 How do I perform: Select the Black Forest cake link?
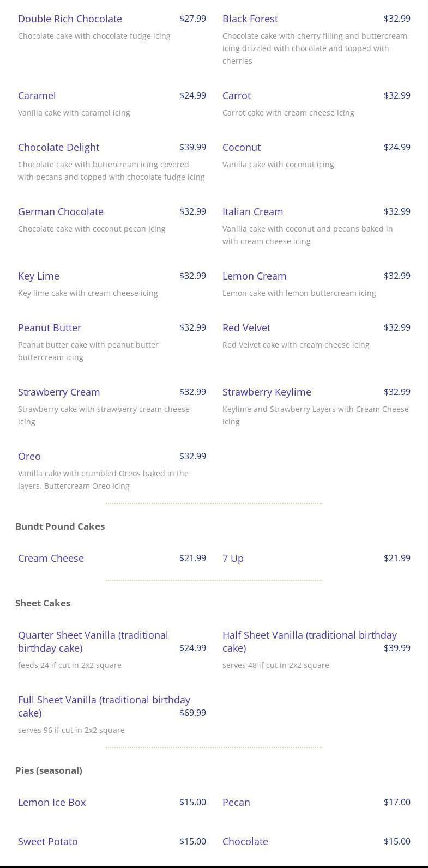pyautogui.click(x=250, y=19)
